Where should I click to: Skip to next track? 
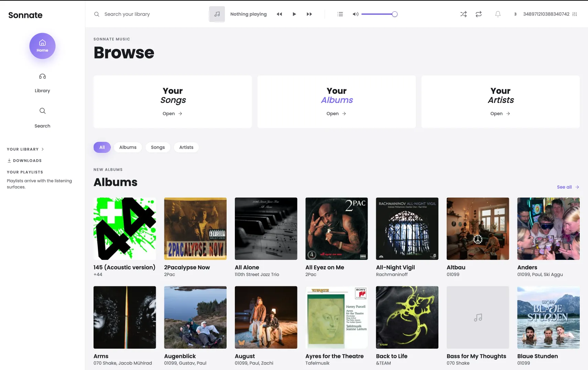point(309,14)
